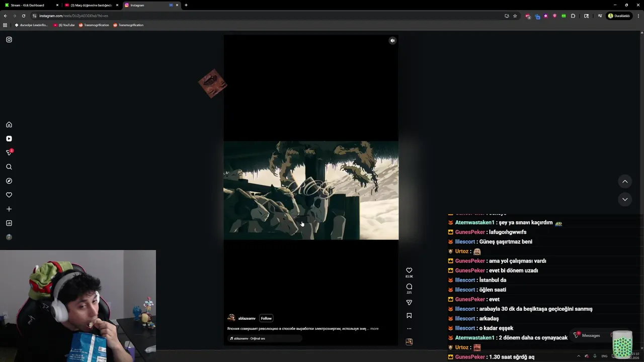Close the Kick Dashboard tab
Viewport: 644px width, 362px height.
point(57,5)
